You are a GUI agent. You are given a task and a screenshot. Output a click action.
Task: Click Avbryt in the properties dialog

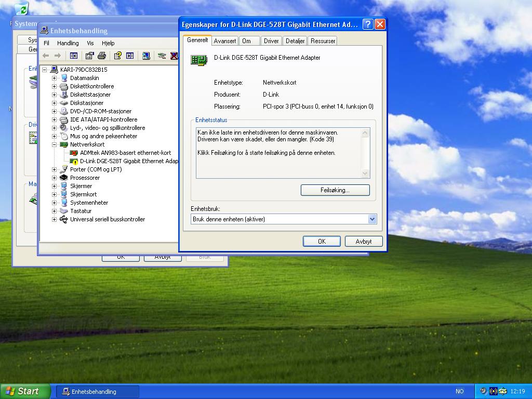(x=364, y=241)
